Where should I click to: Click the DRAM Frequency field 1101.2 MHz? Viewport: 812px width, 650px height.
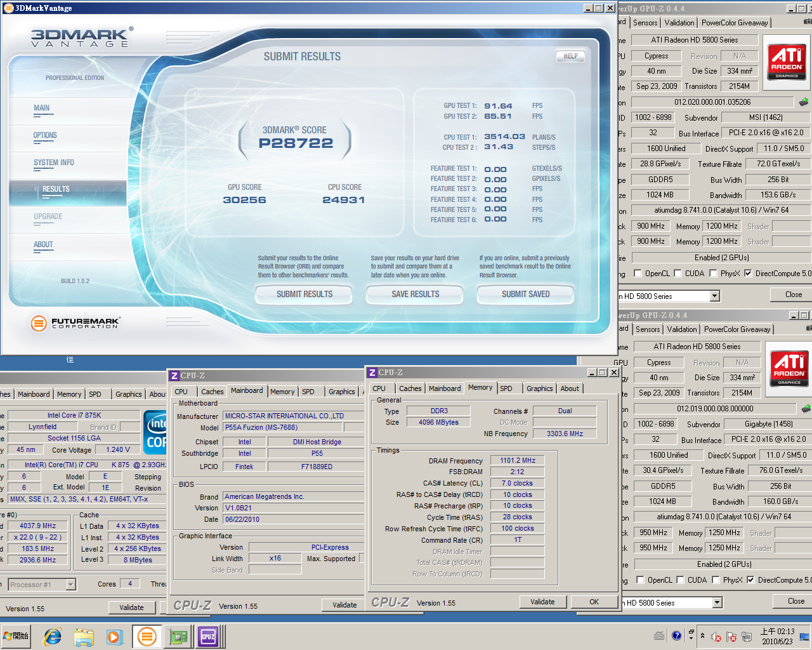click(x=518, y=460)
